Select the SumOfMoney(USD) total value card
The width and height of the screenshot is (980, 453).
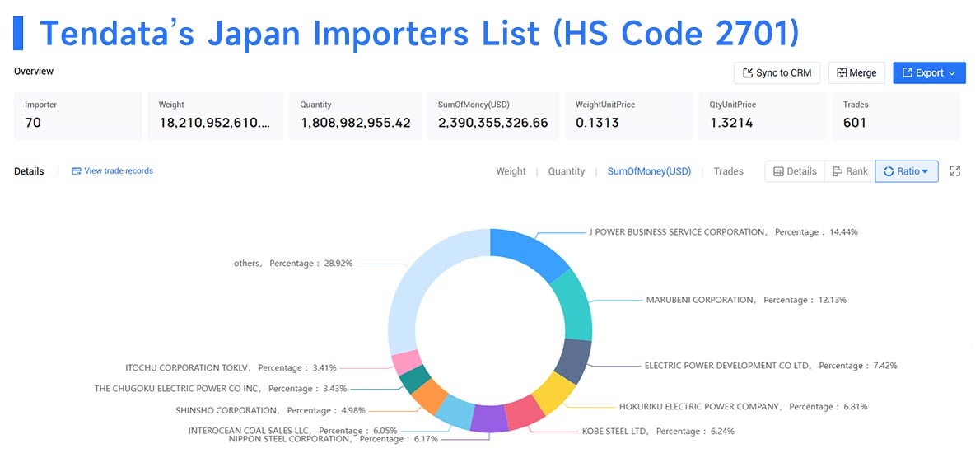point(493,115)
